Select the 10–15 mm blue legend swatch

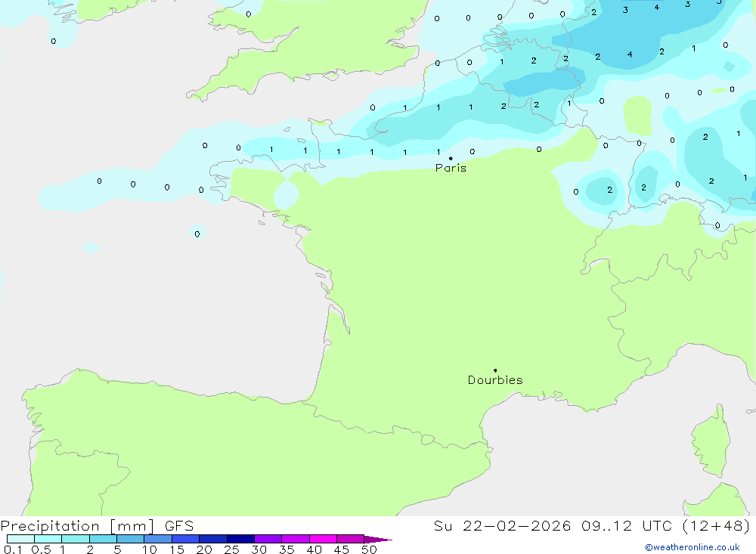[158, 539]
